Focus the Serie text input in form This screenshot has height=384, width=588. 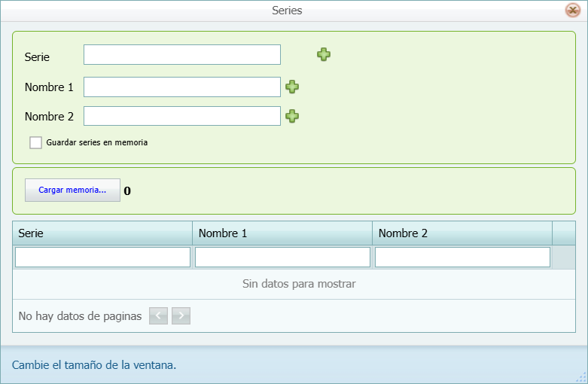182,55
